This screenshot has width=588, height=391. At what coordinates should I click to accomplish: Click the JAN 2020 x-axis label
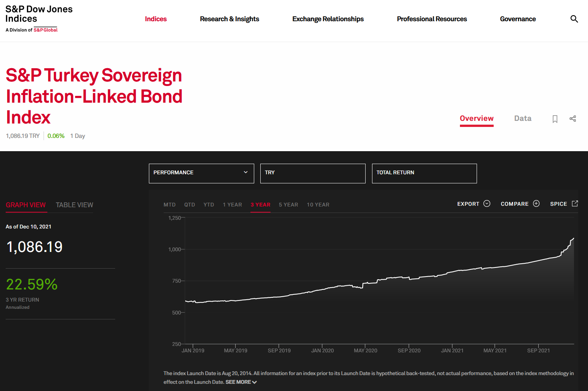point(322,350)
